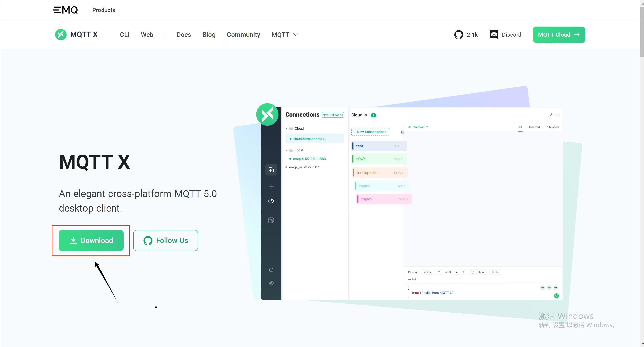644x347 pixels.
Task: Open the Web page link
Action: 147,35
